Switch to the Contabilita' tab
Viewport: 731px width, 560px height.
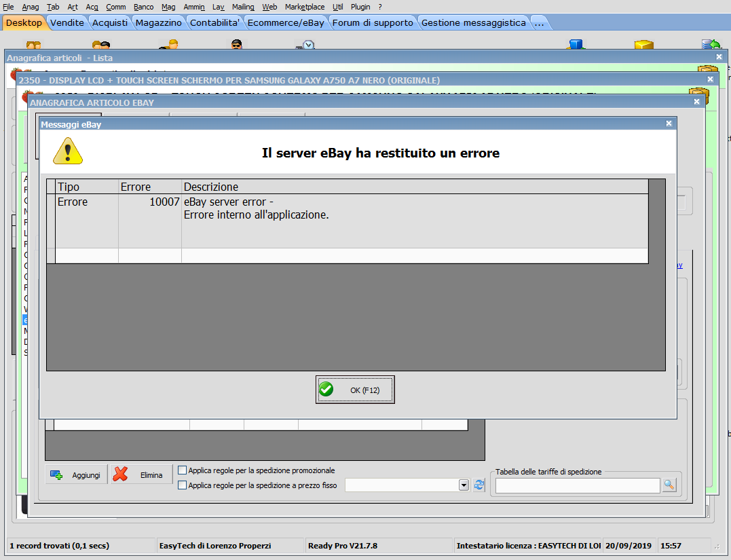coord(214,22)
